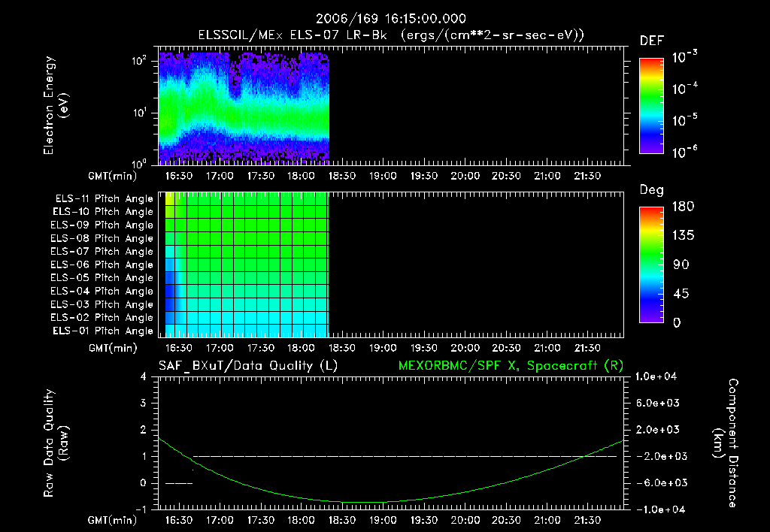Click the 17:30 tick label under pitch angle panel
Viewport: 770px width, 532px height.
260,348
